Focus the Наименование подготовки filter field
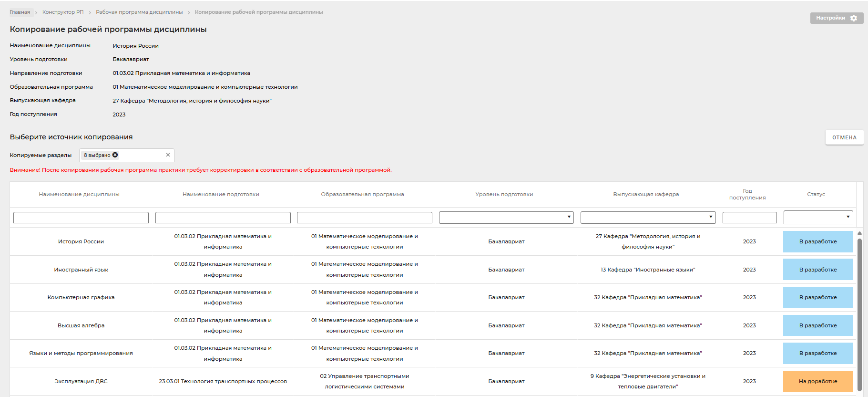Image resolution: width=868 pixels, height=397 pixels. click(223, 218)
